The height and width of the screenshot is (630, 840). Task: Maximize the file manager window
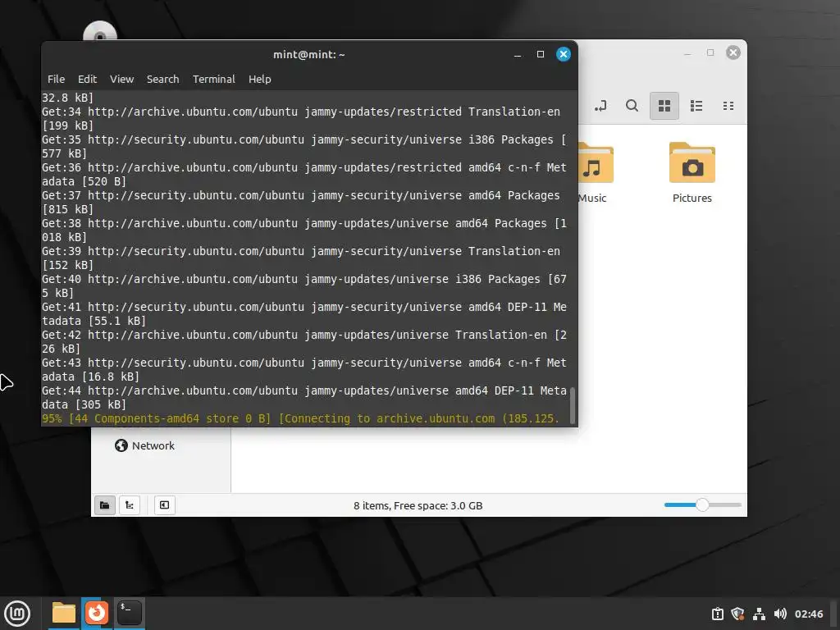(710, 52)
